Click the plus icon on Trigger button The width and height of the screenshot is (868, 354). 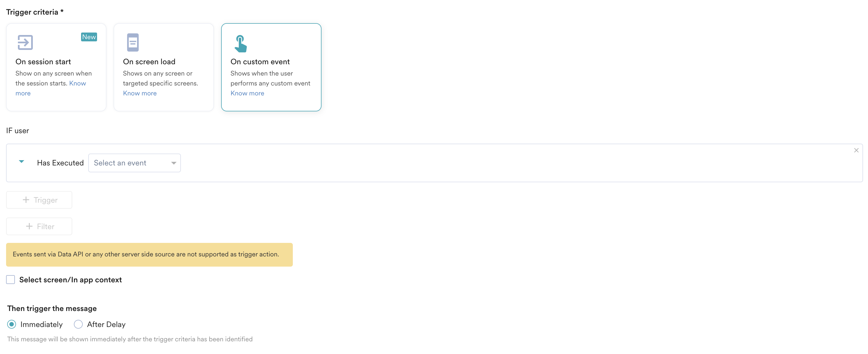(26, 200)
